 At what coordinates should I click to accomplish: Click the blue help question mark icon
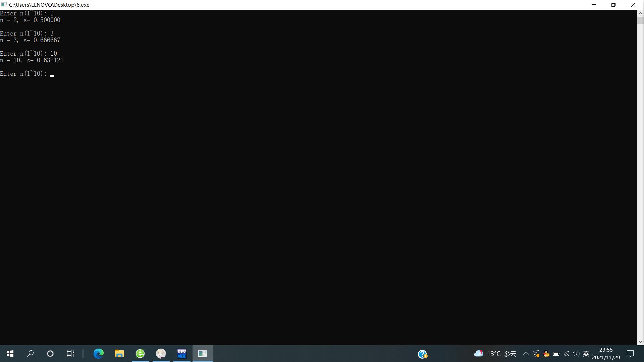(422, 354)
